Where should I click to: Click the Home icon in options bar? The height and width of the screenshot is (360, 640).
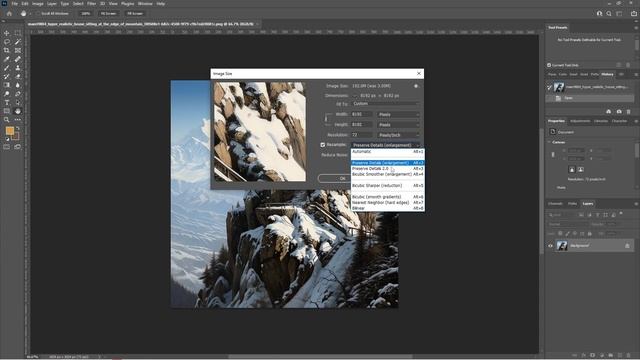click(x=9, y=13)
